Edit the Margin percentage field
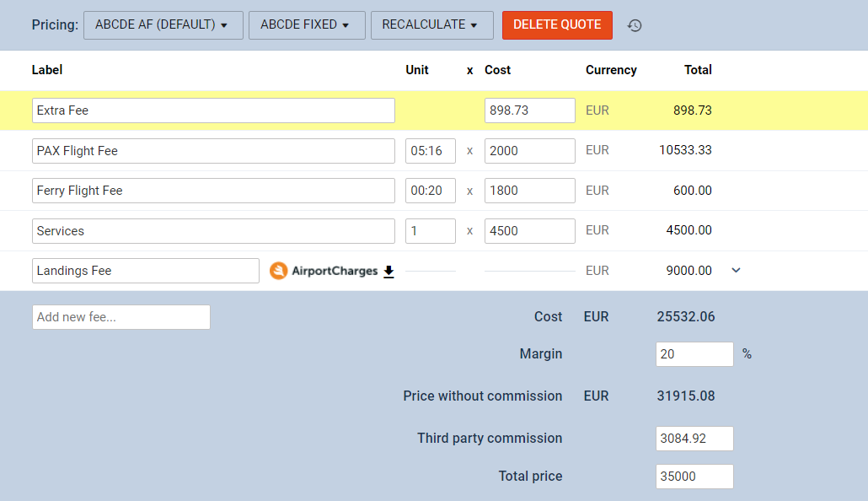This screenshot has width=868, height=501. point(694,354)
